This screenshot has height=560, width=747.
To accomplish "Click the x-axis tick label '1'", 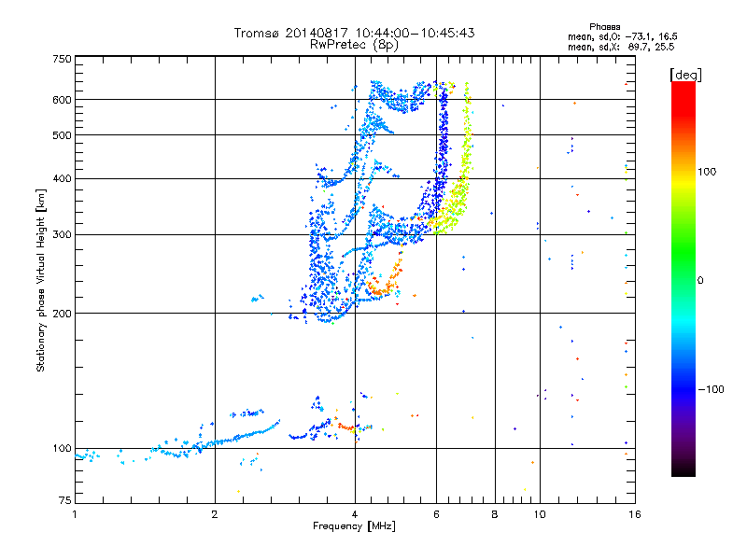I will 75,514.
